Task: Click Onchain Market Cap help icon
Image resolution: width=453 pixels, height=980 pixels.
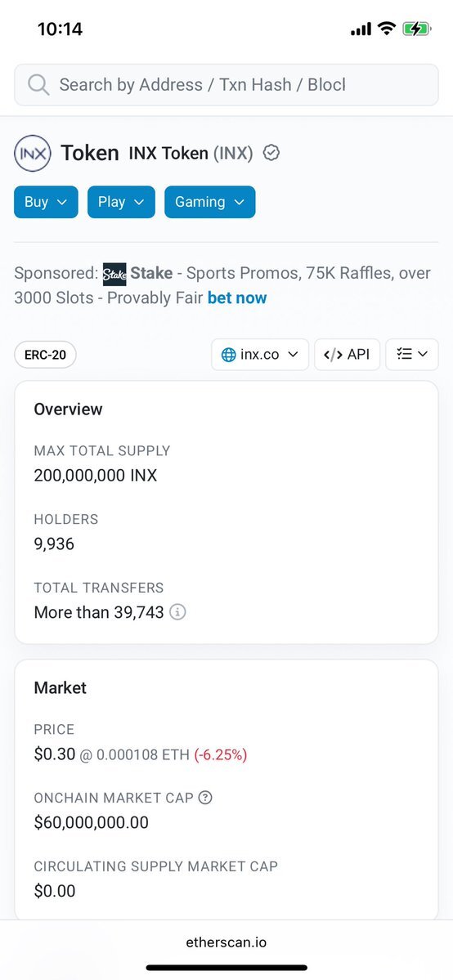Action: pos(205,798)
